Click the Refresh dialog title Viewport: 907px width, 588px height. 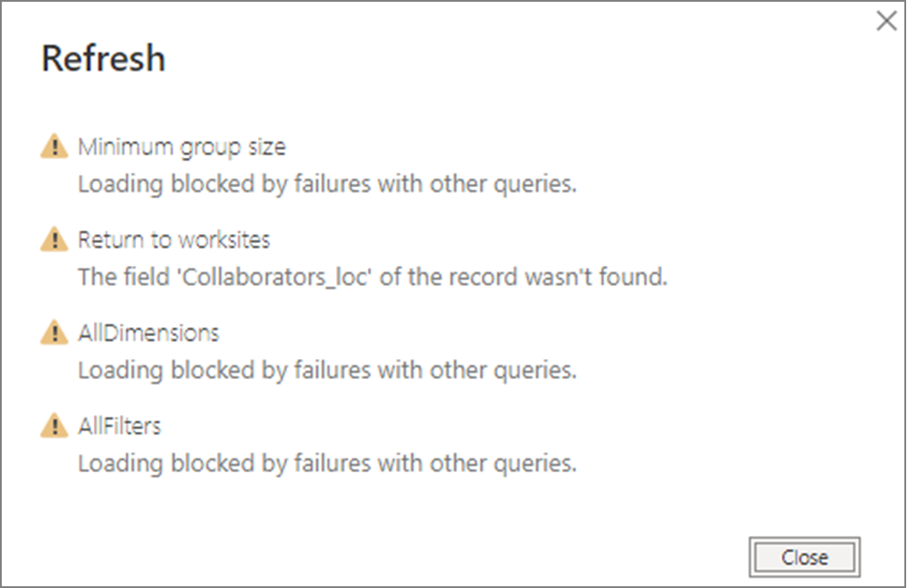point(103,58)
